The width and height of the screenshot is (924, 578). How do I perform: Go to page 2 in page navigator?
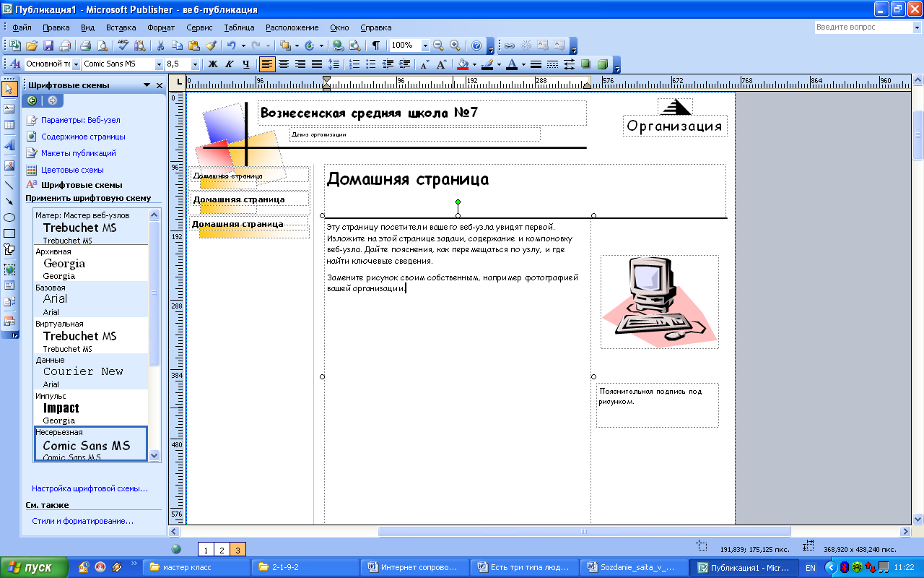[x=222, y=549]
